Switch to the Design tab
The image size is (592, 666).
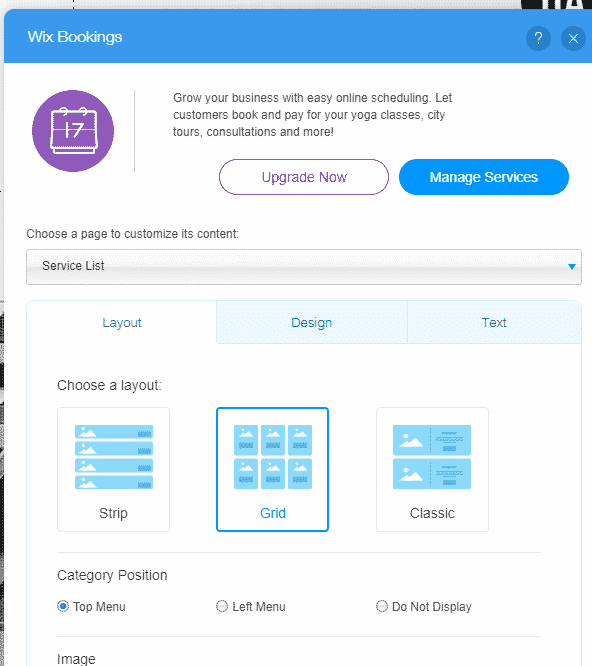(x=312, y=322)
